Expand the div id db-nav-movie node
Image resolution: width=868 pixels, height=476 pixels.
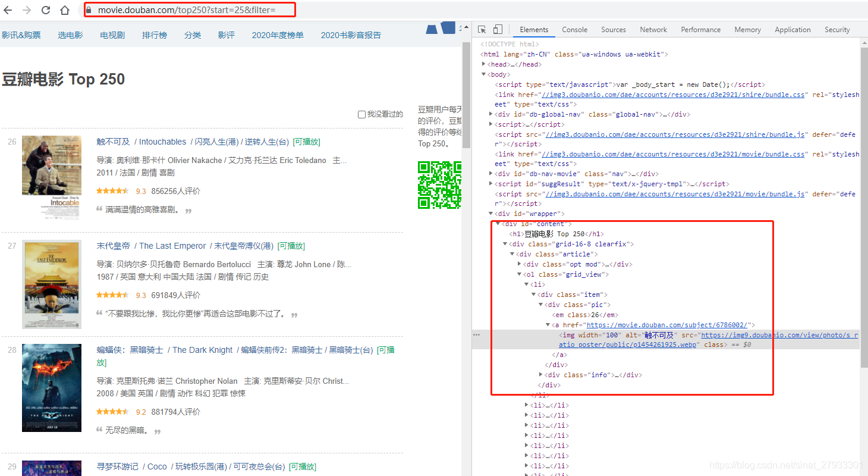491,174
